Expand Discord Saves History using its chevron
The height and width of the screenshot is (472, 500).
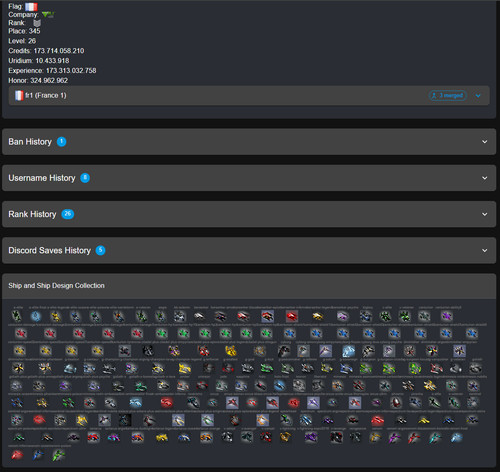(x=485, y=251)
